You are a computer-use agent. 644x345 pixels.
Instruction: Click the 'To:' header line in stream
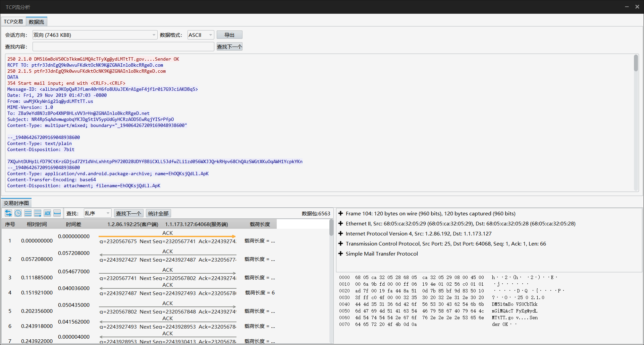(x=78, y=114)
